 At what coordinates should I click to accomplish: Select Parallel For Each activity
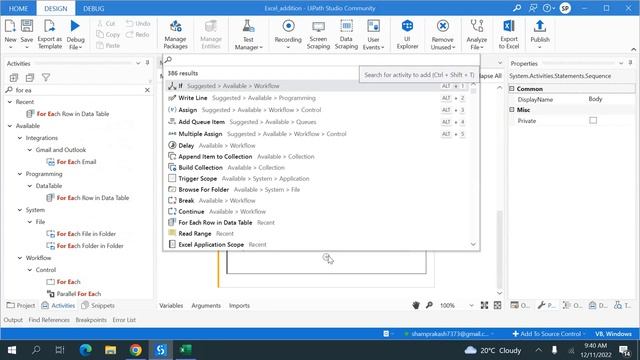[74, 294]
